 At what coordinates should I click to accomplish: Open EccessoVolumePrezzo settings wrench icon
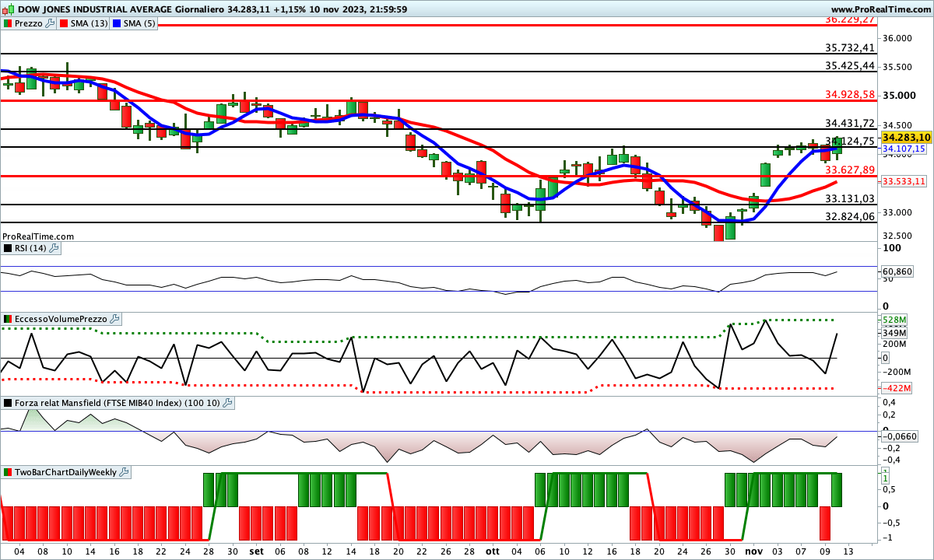point(114,319)
